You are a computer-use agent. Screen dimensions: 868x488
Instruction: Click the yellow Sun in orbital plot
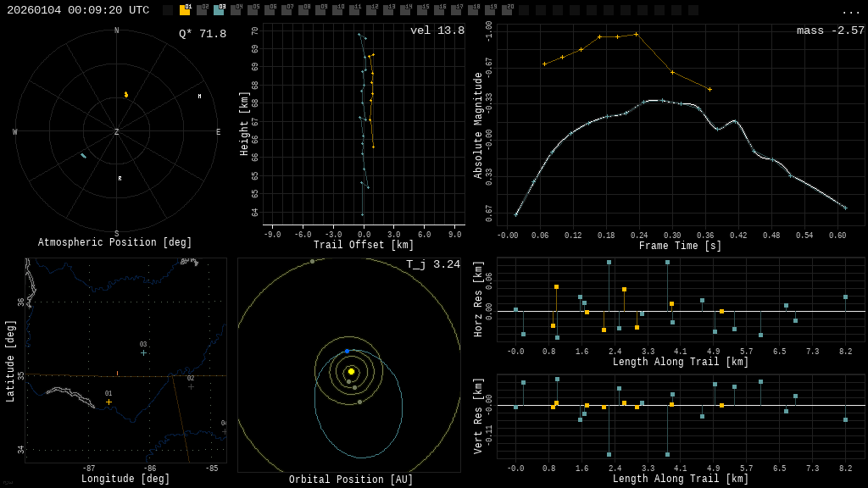coord(351,371)
